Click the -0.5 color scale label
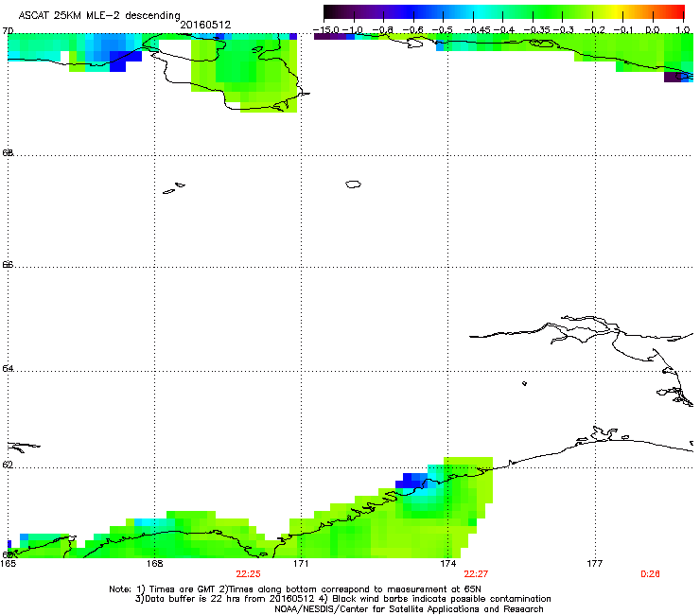Viewport: 700px width, 615px height. point(442,30)
